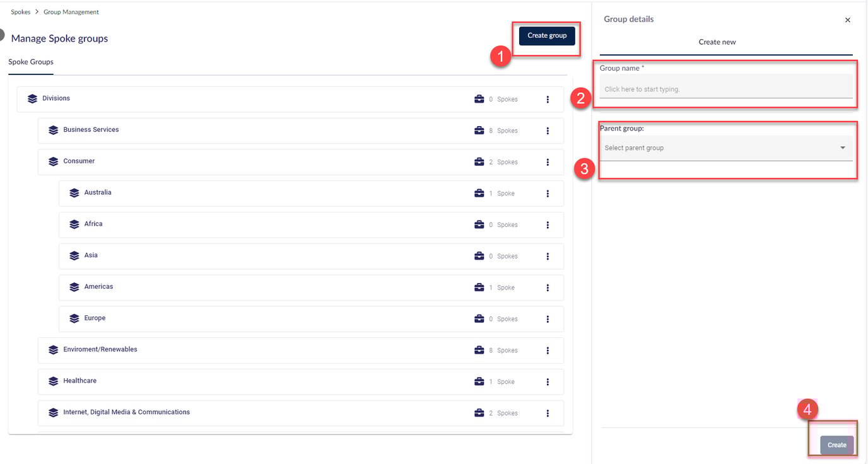
Task: Click the Create button in the side panel
Action: [836, 444]
